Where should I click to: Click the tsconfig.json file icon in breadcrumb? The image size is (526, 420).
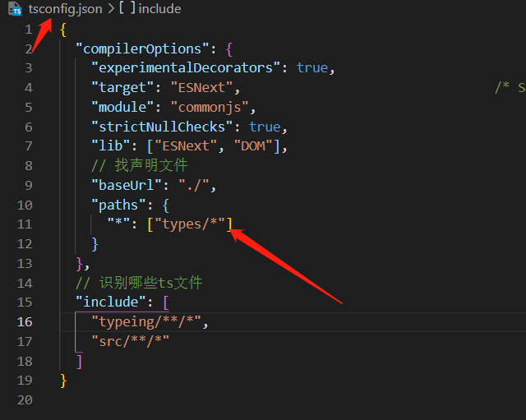[x=15, y=9]
